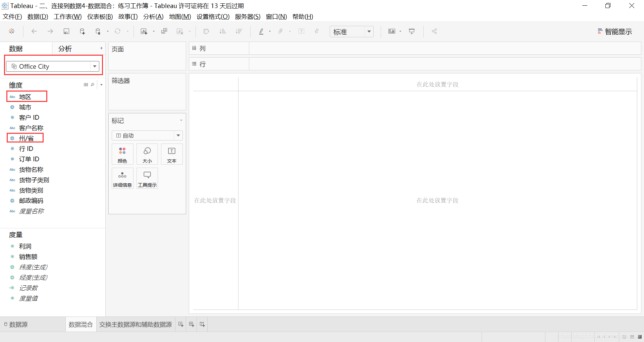Click the share workbook icon

click(x=434, y=31)
